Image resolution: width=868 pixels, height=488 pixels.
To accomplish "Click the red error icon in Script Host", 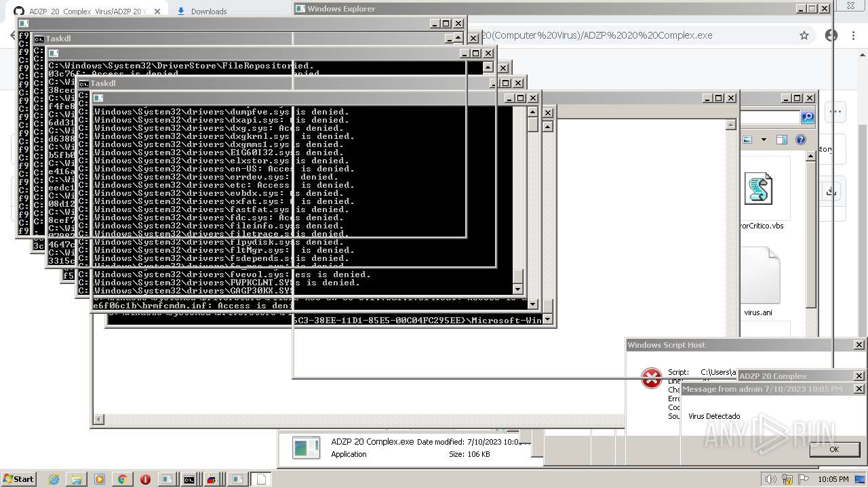I will click(x=651, y=378).
